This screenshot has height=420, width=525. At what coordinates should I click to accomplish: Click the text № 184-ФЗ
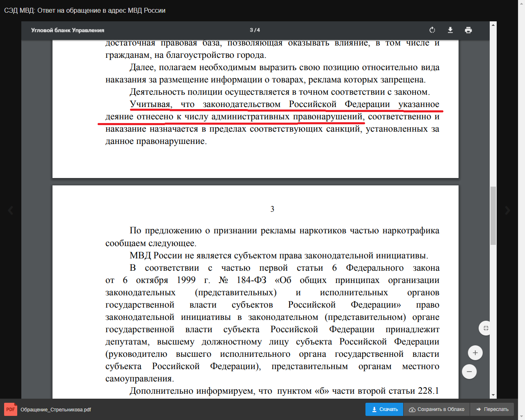[242, 280]
